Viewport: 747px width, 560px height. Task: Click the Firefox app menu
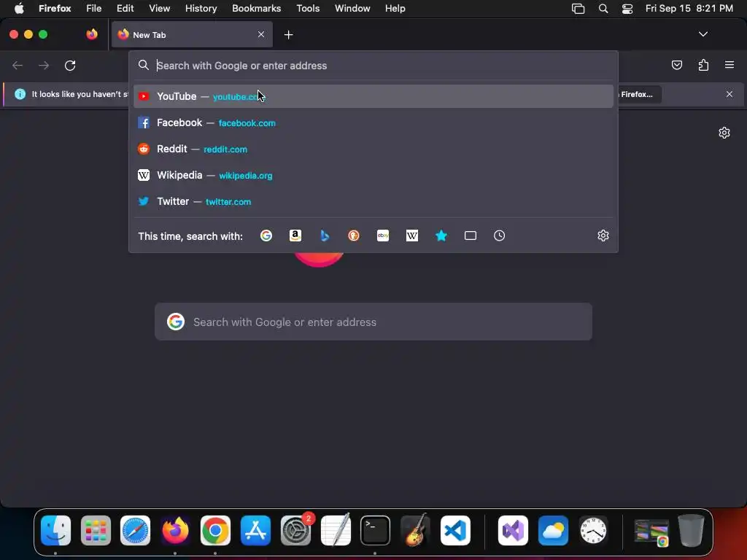pos(55,8)
